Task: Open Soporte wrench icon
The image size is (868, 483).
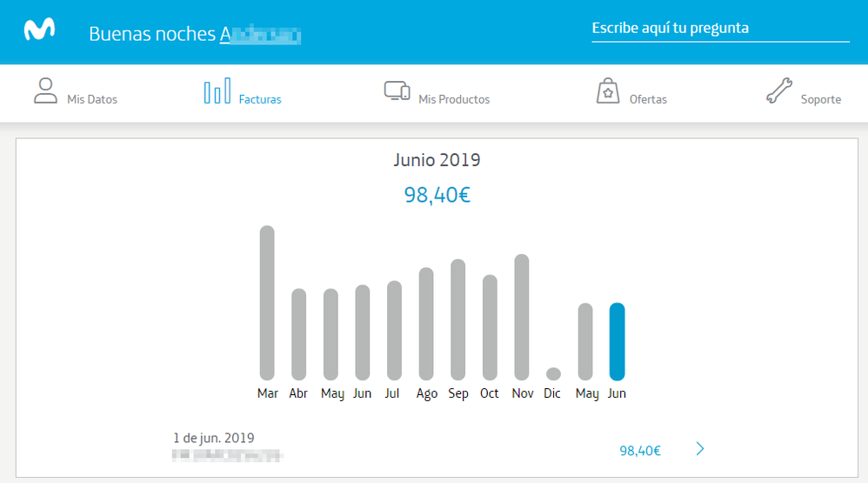Action: click(x=778, y=91)
